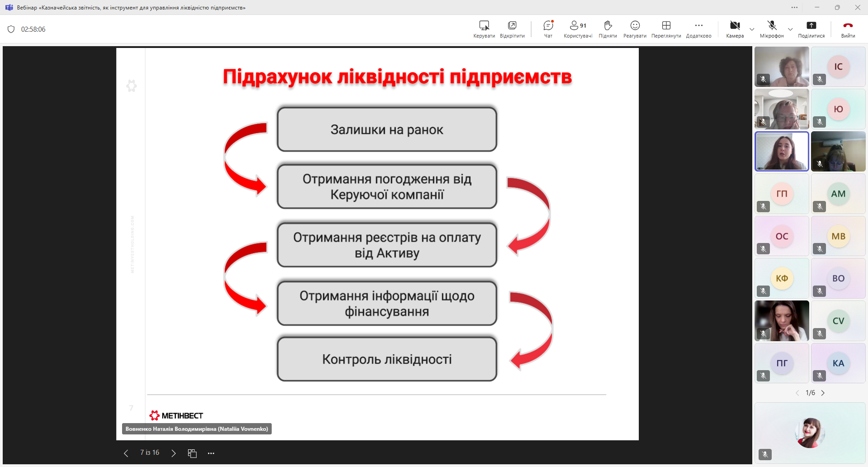Open the Додатково more actions menu
This screenshot has width=868, height=467.
click(x=698, y=29)
